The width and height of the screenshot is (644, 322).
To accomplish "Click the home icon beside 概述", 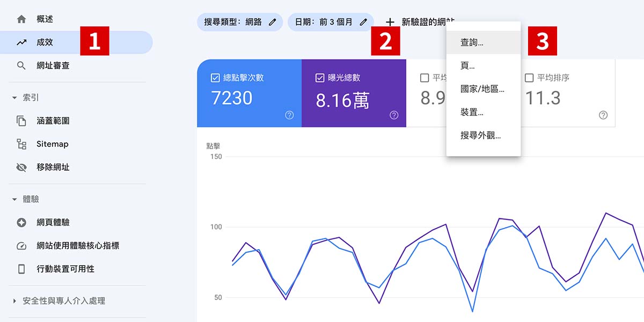I will [21, 19].
